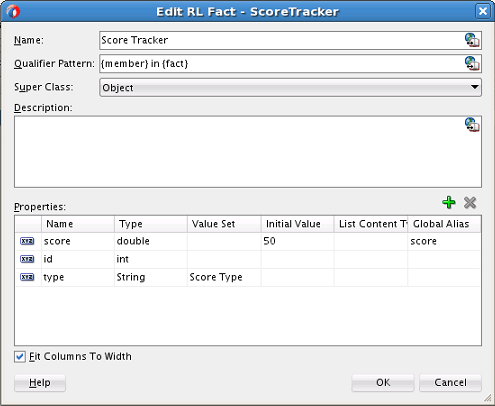Click the translate icon in the Name field
The width and height of the screenshot is (495, 406).
coord(472,40)
